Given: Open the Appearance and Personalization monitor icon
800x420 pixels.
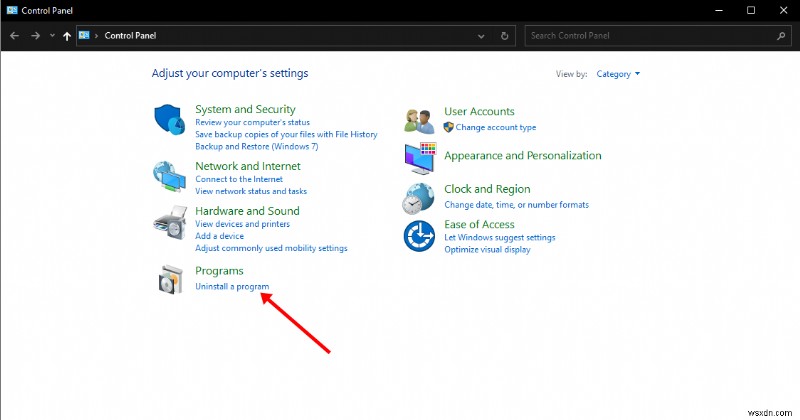Looking at the screenshot, I should (x=419, y=157).
